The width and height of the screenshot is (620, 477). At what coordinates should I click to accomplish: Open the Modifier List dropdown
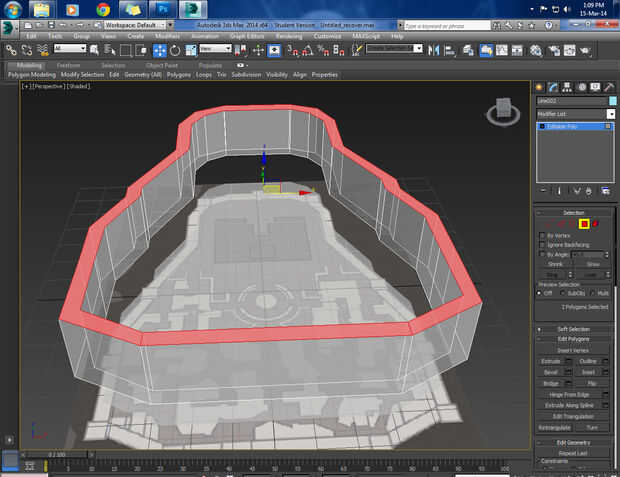tap(574, 114)
